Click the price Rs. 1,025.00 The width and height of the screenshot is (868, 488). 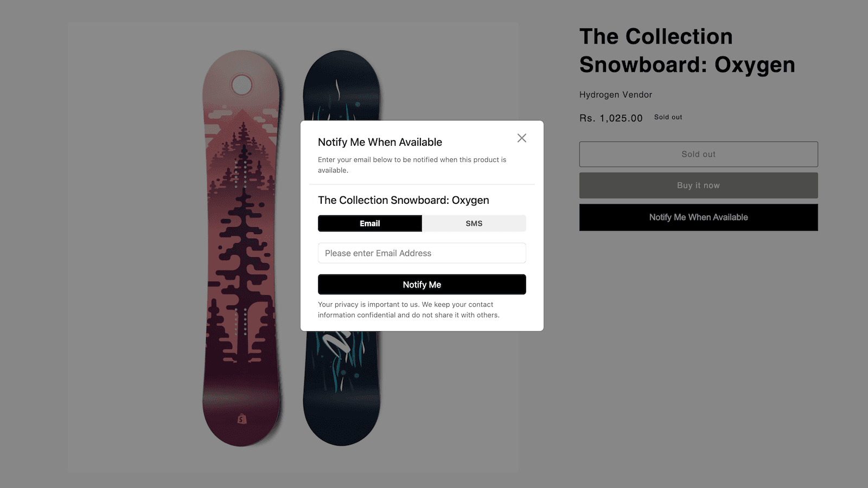[x=610, y=118]
